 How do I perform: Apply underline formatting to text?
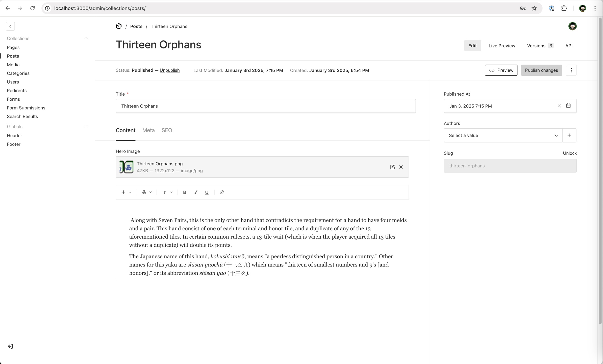coord(207,192)
